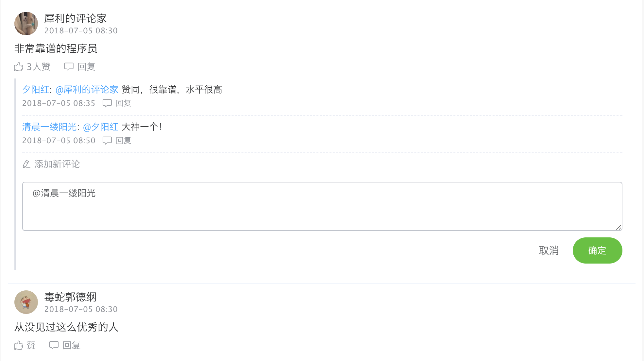Click reply bubble icon under 从没见过这么优秀的人

coord(54,345)
